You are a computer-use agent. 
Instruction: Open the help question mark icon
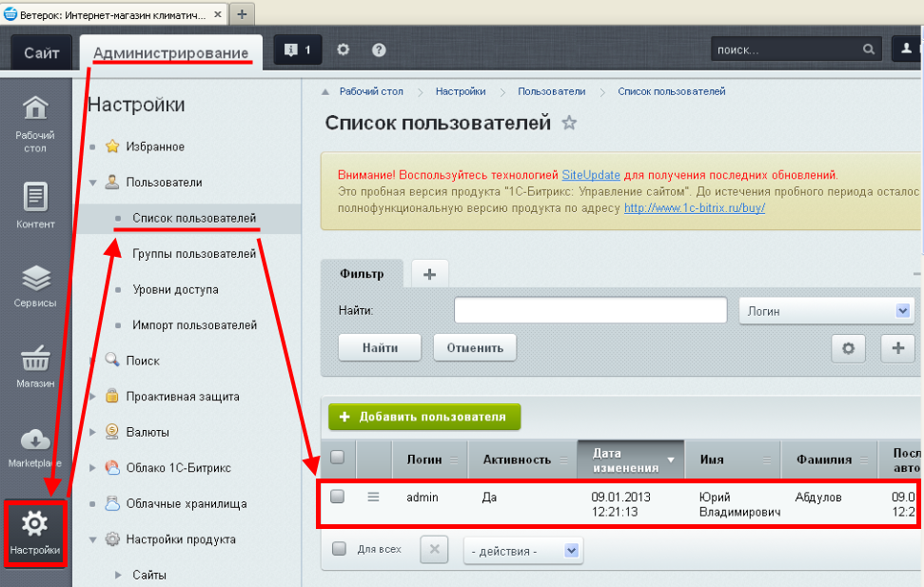click(379, 50)
